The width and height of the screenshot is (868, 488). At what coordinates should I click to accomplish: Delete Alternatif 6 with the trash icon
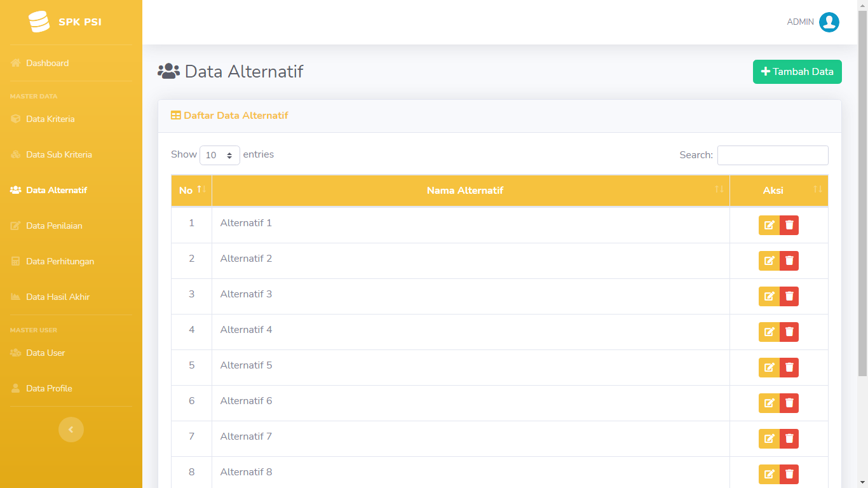click(789, 403)
